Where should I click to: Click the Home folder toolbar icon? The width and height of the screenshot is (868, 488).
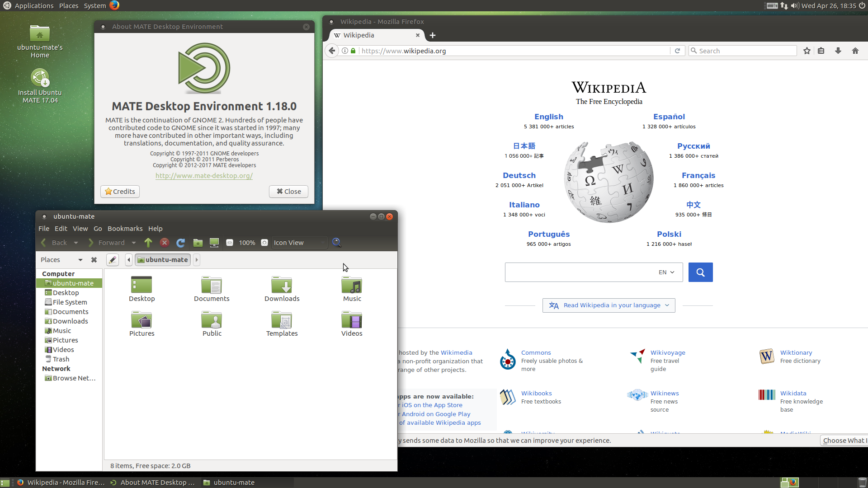pos(198,243)
